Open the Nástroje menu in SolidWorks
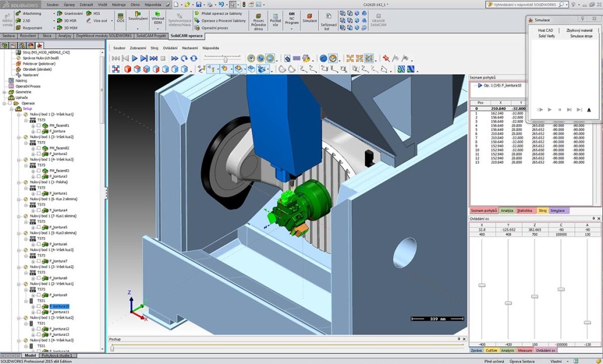Viewport: 603px width, 364px height. coord(118,5)
